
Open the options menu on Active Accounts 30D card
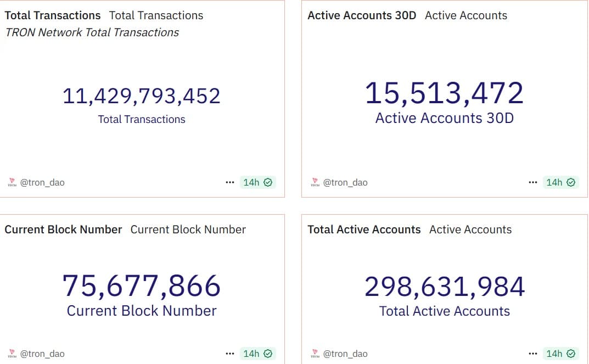click(x=532, y=182)
